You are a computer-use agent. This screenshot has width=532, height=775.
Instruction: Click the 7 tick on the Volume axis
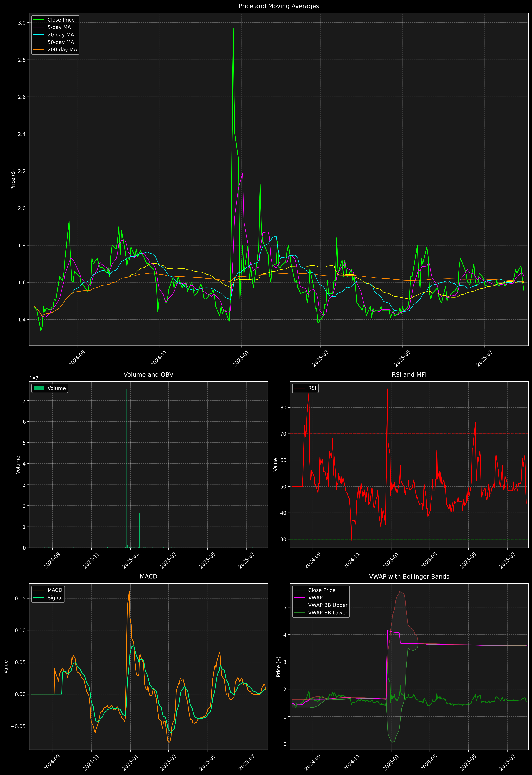click(24, 401)
